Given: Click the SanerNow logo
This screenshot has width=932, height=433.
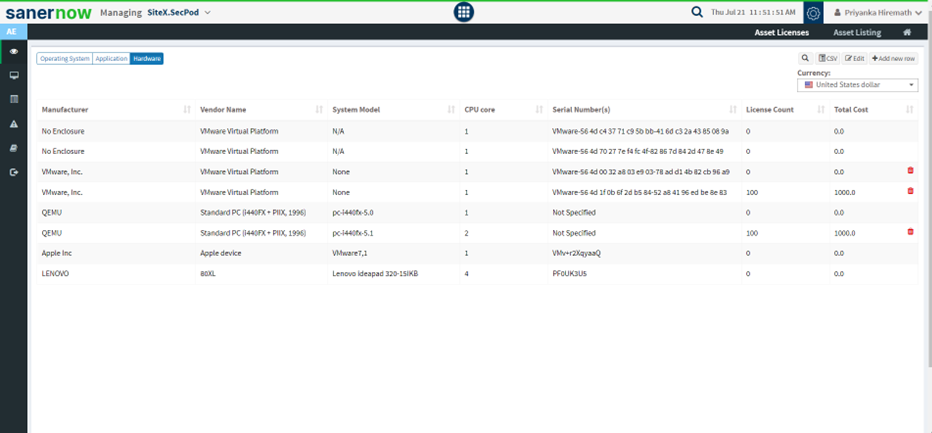Looking at the screenshot, I should pyautogui.click(x=48, y=12).
